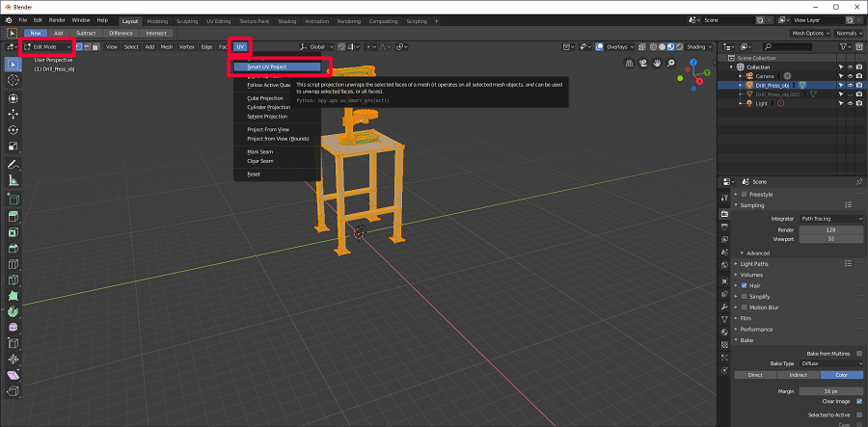Select the Measure tool
868x427 pixels.
coord(14,180)
